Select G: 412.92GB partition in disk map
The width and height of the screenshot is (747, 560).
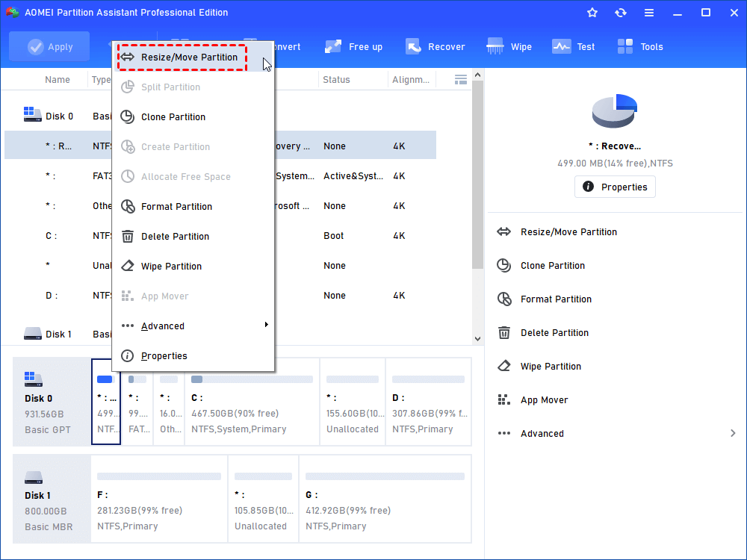point(385,499)
